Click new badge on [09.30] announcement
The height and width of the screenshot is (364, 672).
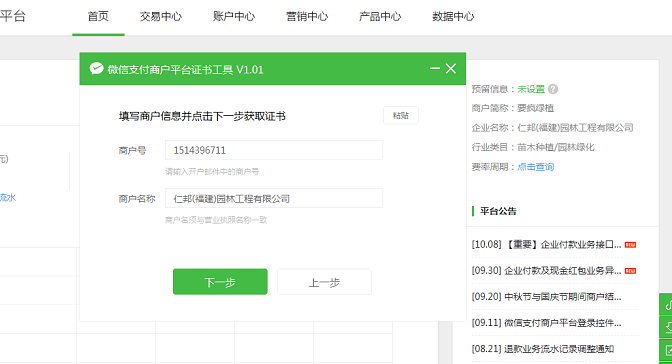[x=630, y=271]
